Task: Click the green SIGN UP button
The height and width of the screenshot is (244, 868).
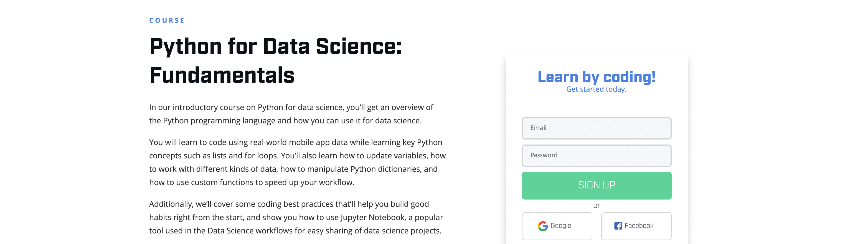Action: click(597, 185)
